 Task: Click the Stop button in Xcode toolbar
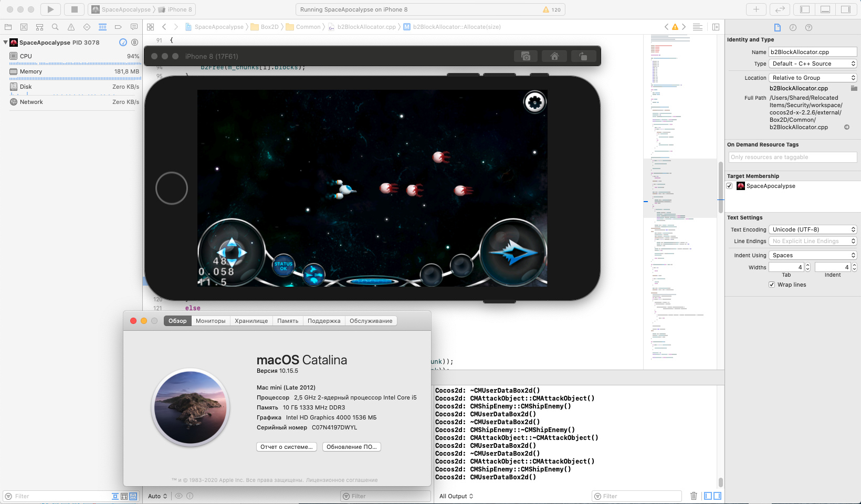(75, 9)
